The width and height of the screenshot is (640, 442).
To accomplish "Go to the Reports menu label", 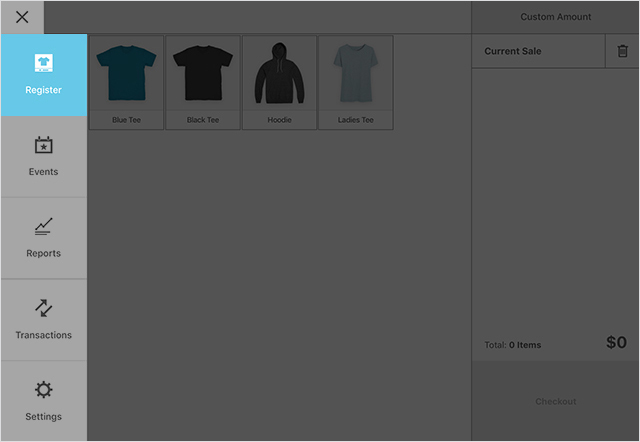I will (43, 254).
